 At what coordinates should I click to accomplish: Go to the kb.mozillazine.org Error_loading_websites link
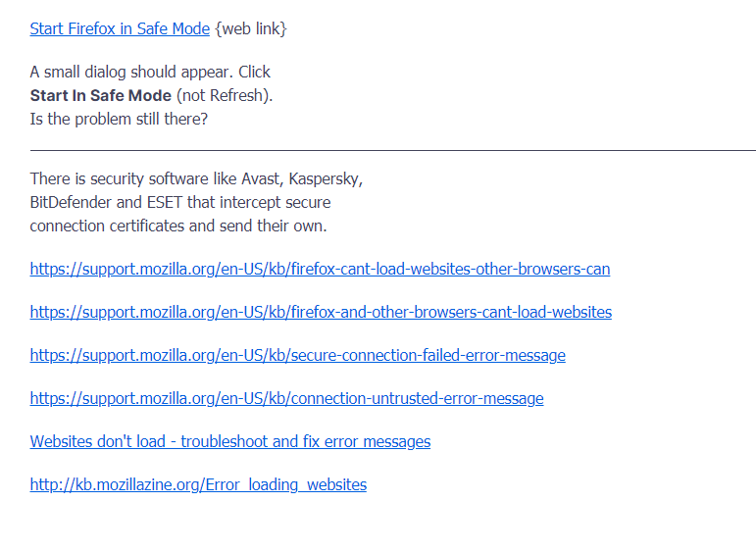click(198, 484)
